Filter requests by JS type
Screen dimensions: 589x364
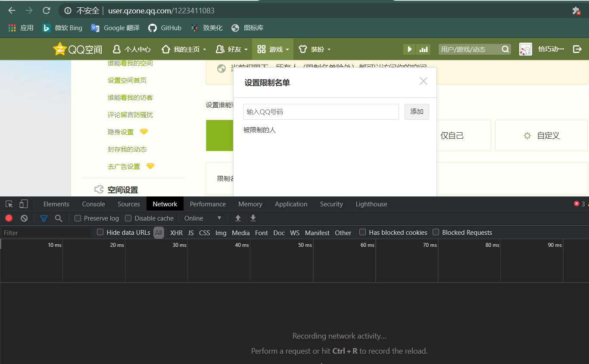click(191, 233)
